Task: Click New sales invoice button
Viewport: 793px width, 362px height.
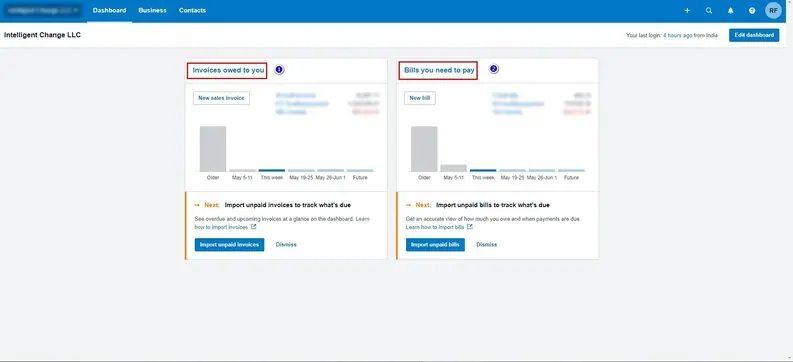Action: 221,98
